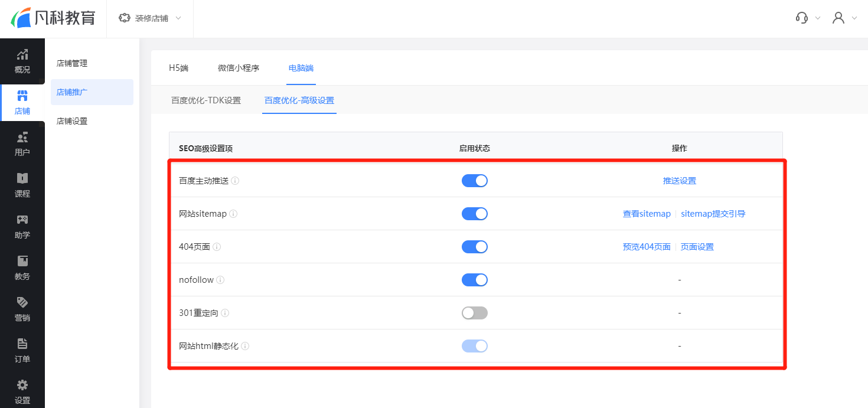
Task: Click the 凡科教育 logo
Action: click(x=53, y=18)
